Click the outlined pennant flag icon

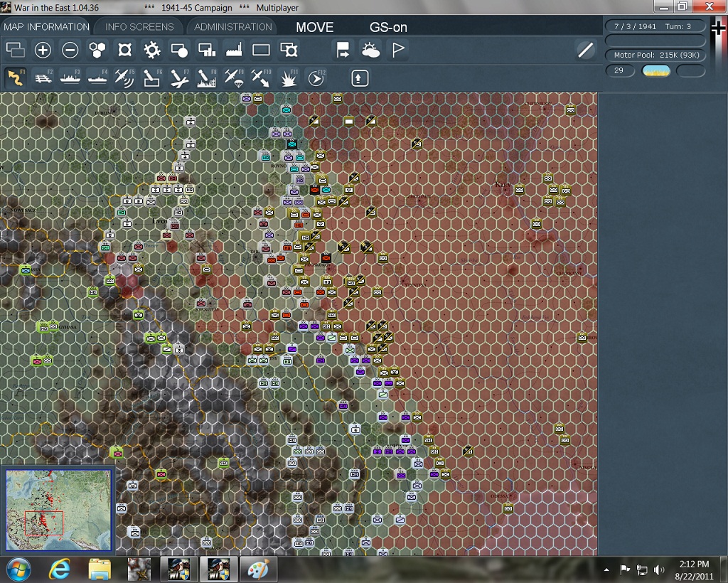click(398, 50)
